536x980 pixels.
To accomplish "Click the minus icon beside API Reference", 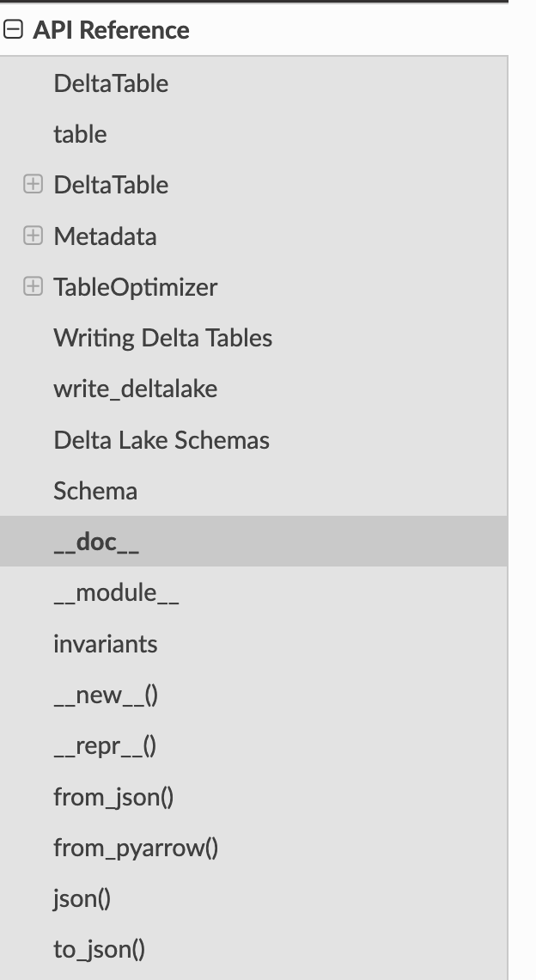I will tap(12, 29).
